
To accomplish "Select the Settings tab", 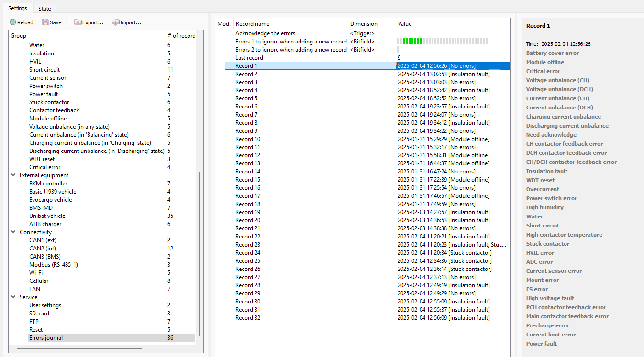I will [18, 8].
